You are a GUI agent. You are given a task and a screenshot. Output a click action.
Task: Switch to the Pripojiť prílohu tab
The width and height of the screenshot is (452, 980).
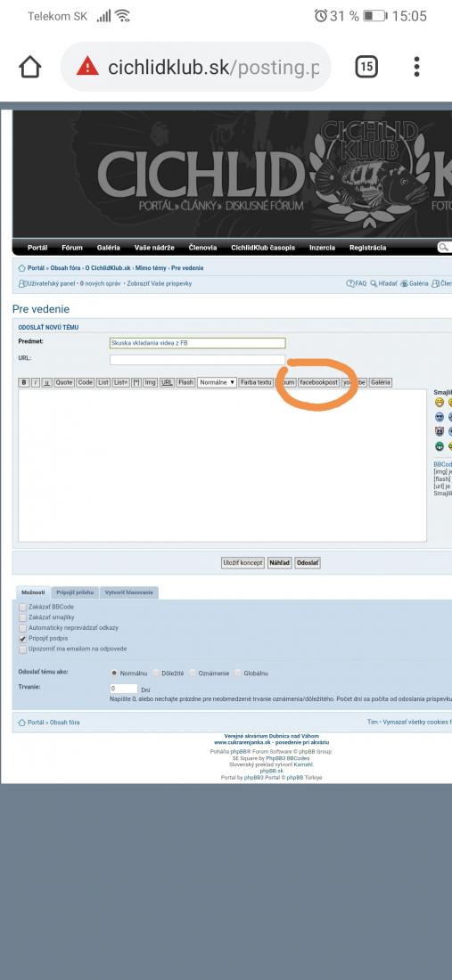coord(75,592)
